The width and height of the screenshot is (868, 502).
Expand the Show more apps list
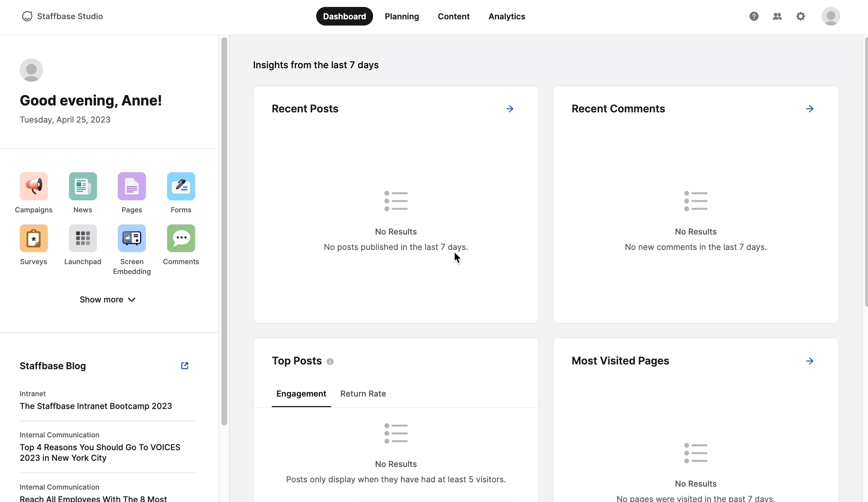pos(108,300)
